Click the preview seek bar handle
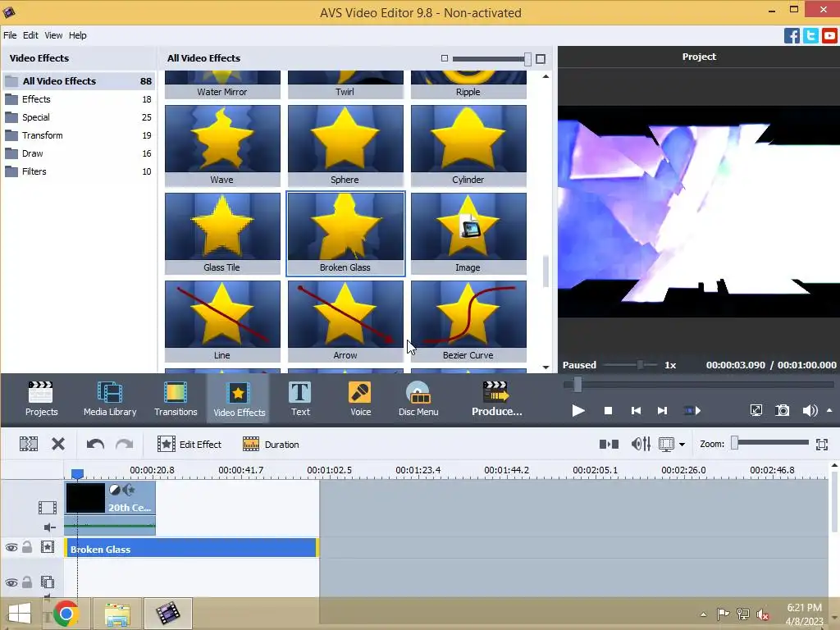Image resolution: width=840 pixels, height=630 pixels. (x=577, y=384)
